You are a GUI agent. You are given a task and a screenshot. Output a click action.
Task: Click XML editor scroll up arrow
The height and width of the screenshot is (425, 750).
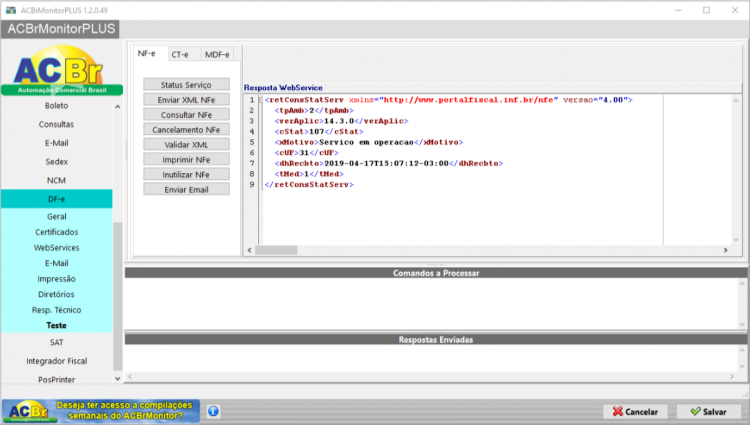[x=736, y=100]
